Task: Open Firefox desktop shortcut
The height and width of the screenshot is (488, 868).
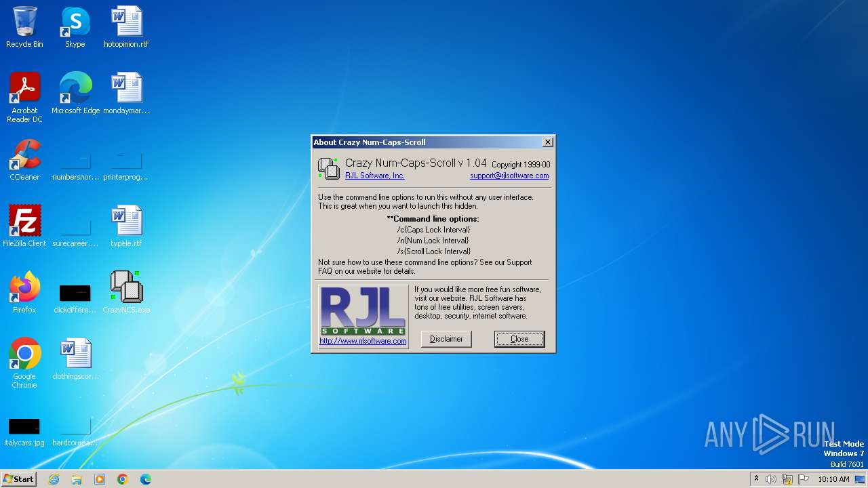Action: pyautogui.click(x=24, y=293)
